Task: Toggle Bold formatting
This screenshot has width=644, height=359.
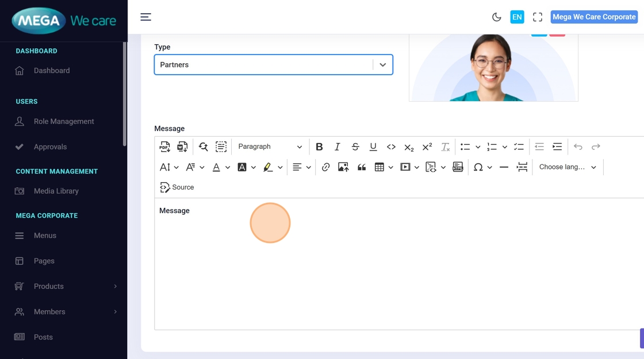Action: pyautogui.click(x=319, y=147)
